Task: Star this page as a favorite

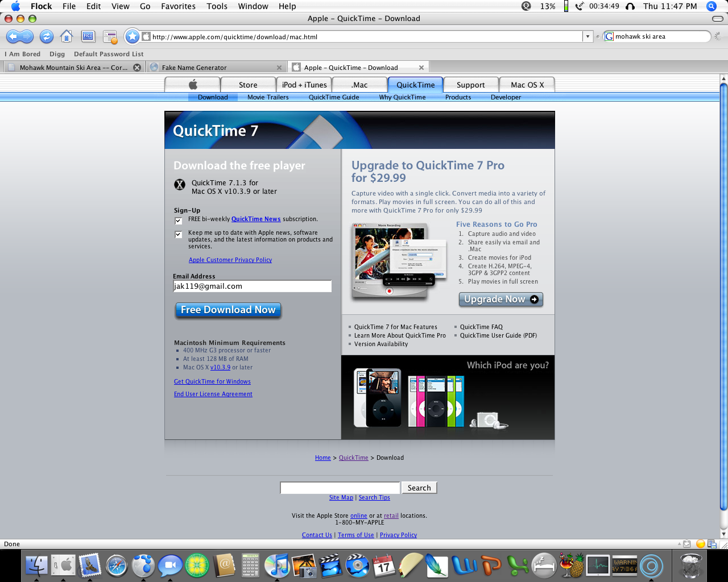Action: pyautogui.click(x=132, y=36)
